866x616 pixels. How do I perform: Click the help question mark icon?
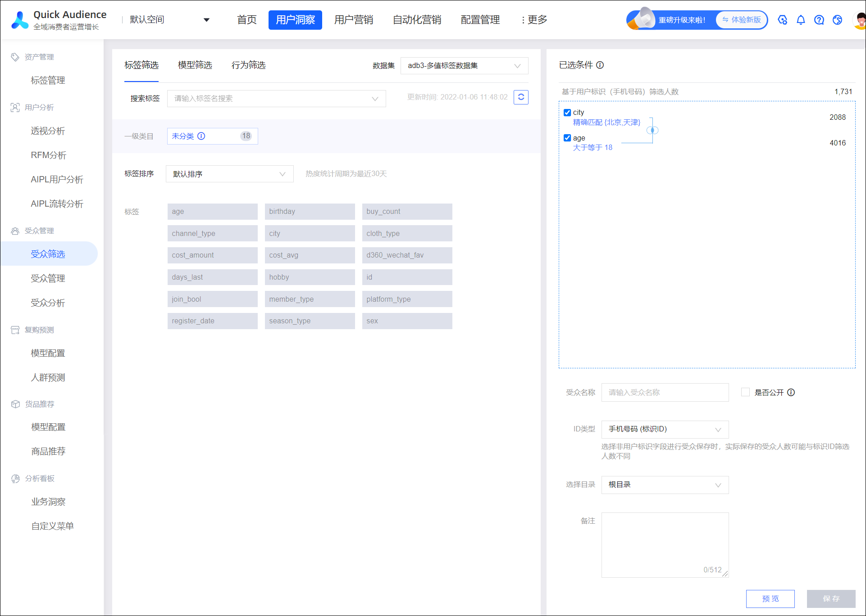(819, 20)
